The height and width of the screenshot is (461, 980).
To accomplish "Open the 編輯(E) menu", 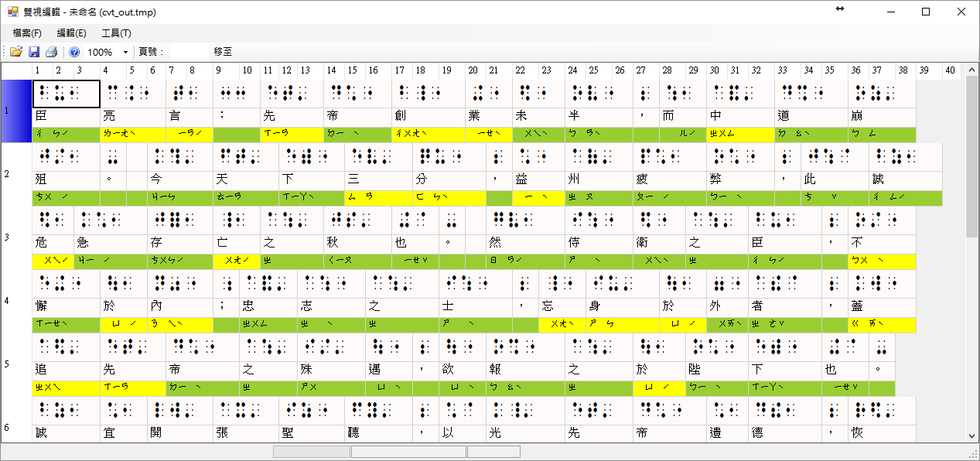I will 71,33.
